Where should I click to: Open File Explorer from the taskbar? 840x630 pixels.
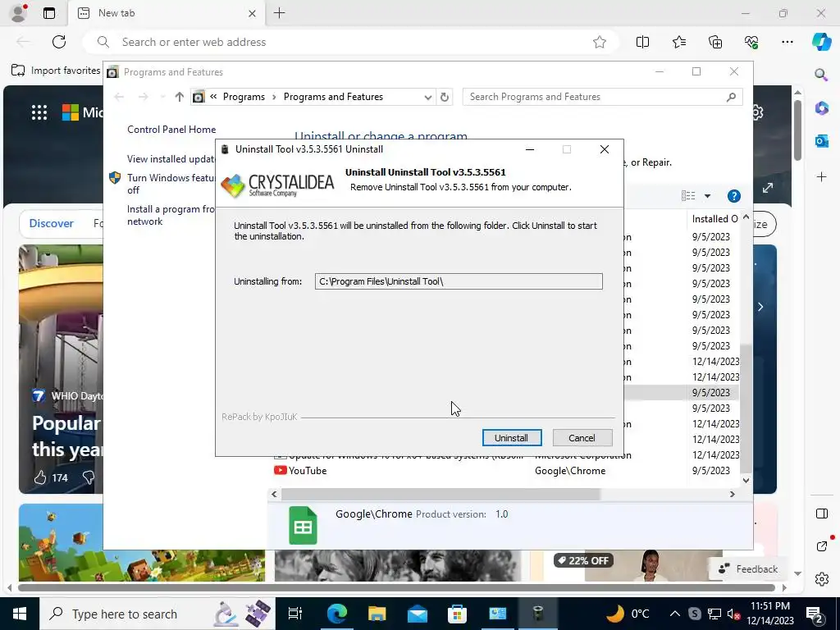click(x=377, y=614)
